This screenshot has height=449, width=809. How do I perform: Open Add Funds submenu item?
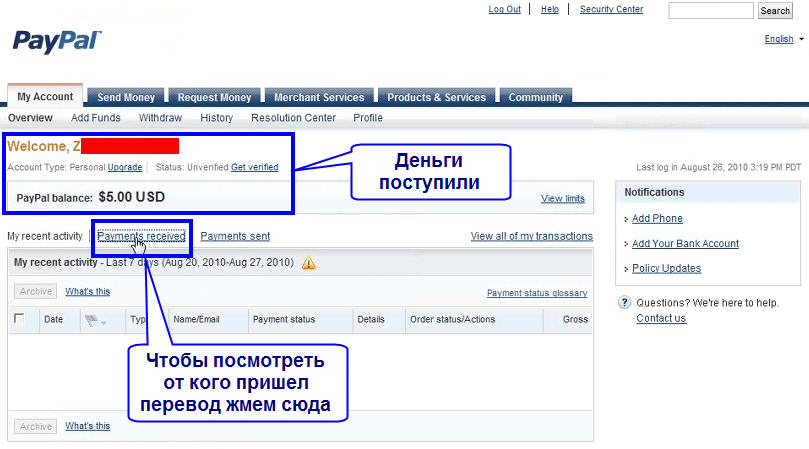pos(95,118)
